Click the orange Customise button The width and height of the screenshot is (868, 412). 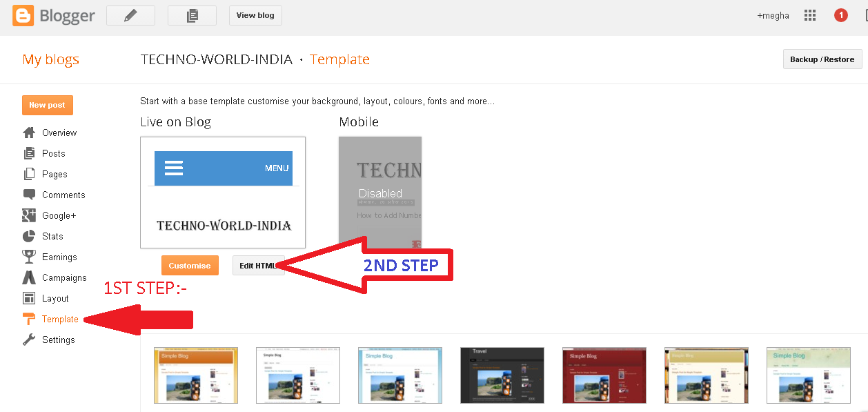pos(190,266)
